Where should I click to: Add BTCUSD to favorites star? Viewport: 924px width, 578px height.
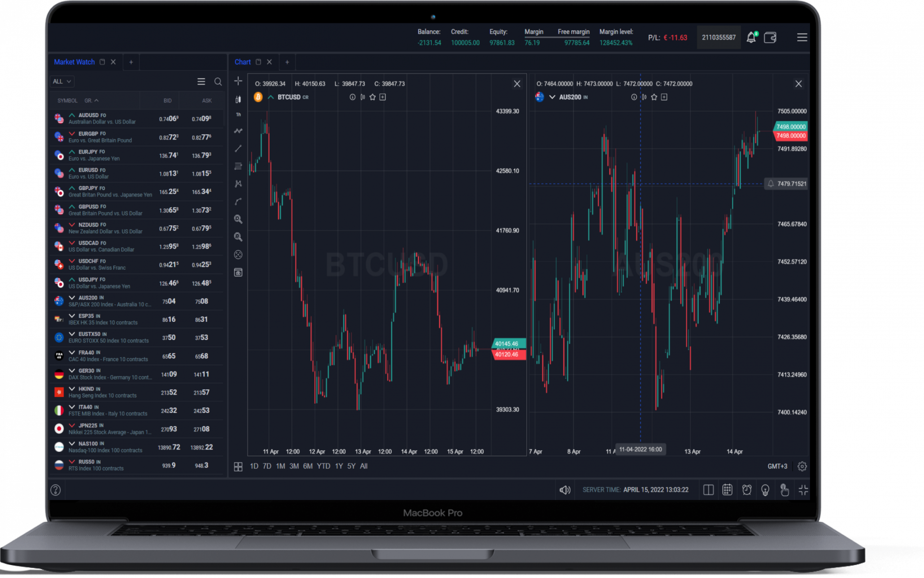372,97
